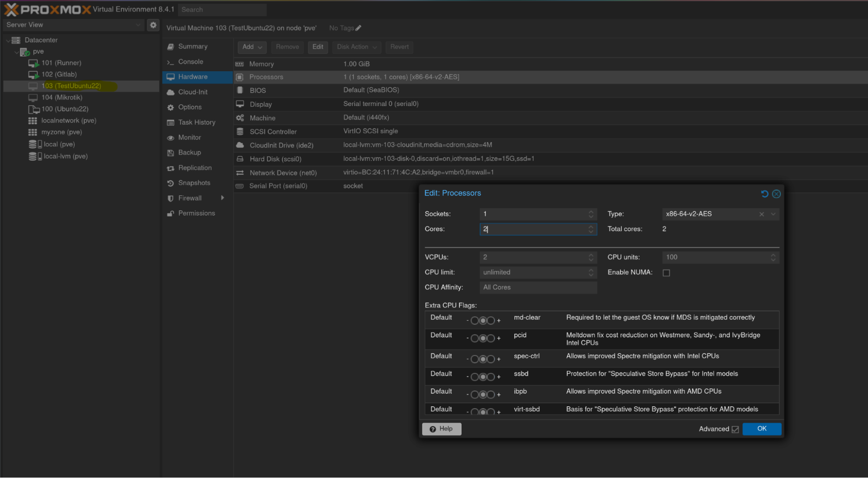Open the Task History tab

(198, 123)
